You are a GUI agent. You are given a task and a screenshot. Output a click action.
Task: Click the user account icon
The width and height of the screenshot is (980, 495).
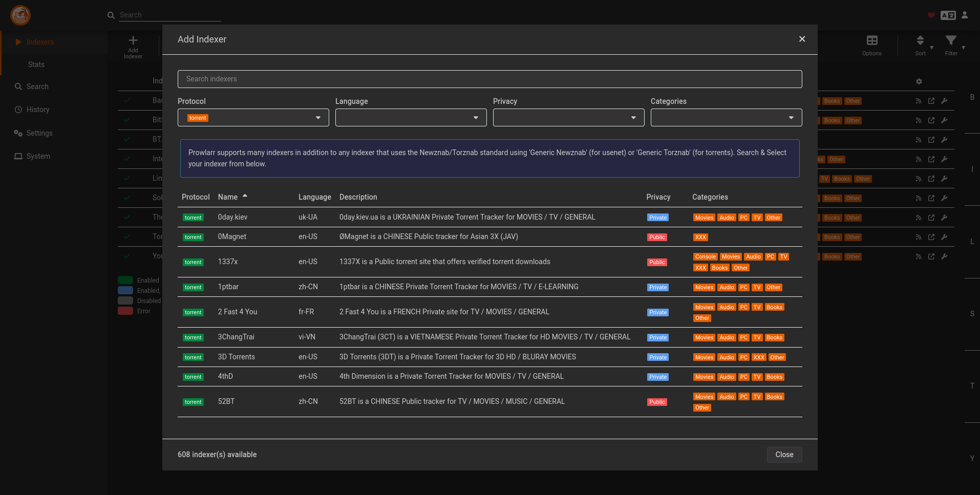coord(965,15)
